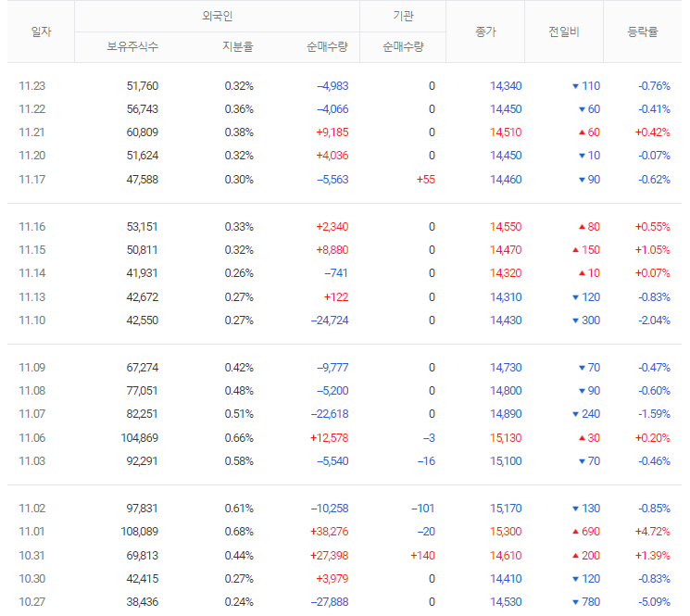690x616 pixels.
Task: Click institution net value -101
Action: click(x=423, y=509)
